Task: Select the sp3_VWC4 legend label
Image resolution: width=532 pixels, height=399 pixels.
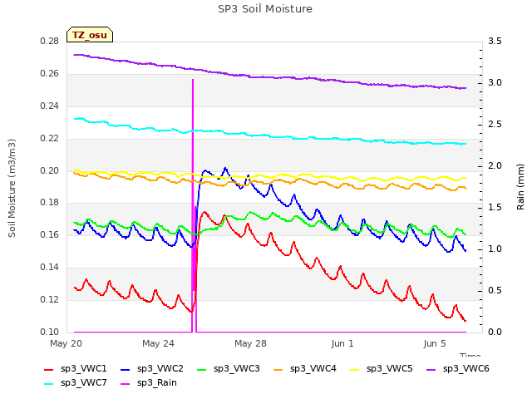Action: click(313, 369)
